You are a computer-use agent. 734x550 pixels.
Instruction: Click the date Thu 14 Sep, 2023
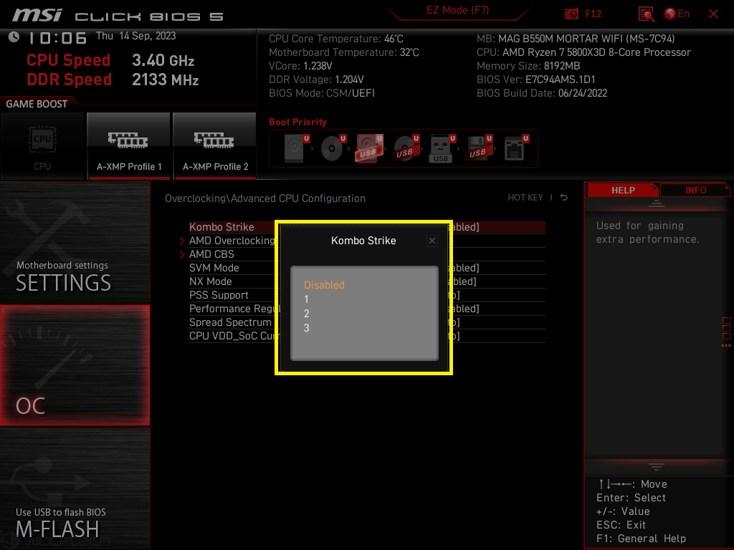tap(136, 36)
